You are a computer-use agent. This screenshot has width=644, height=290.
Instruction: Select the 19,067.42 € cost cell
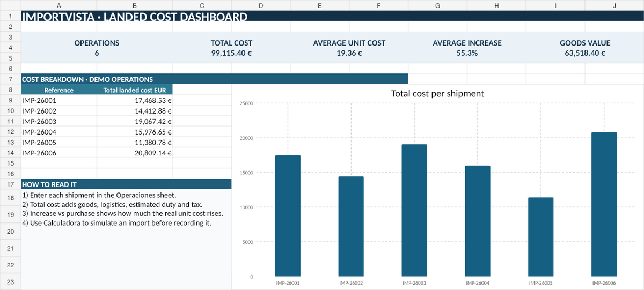(135, 121)
